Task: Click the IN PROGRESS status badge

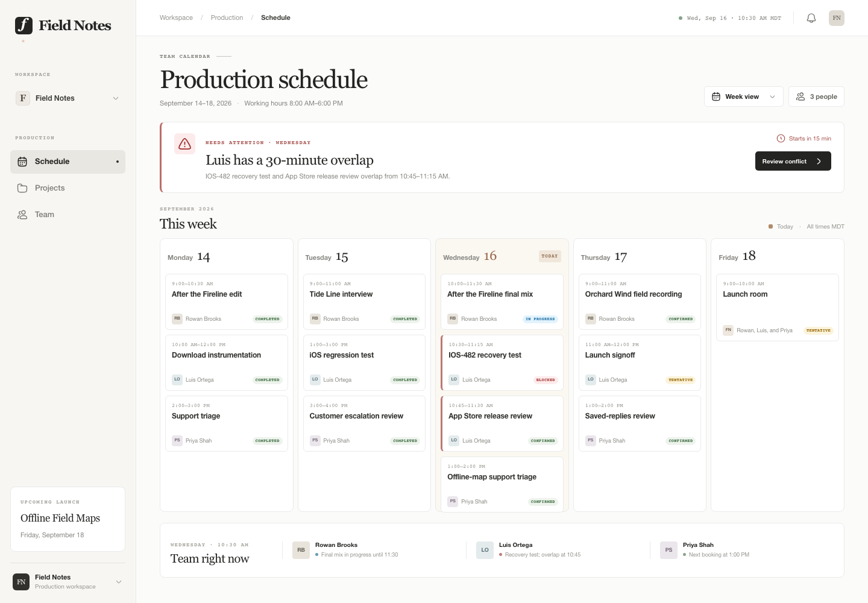Action: 540,319
